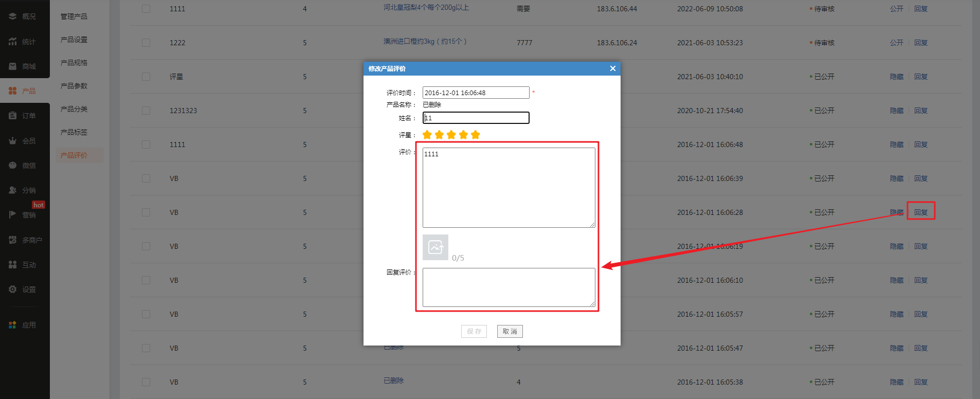Open 产品分类 submenu item
Viewport: 980px width, 399px height.
click(x=74, y=109)
